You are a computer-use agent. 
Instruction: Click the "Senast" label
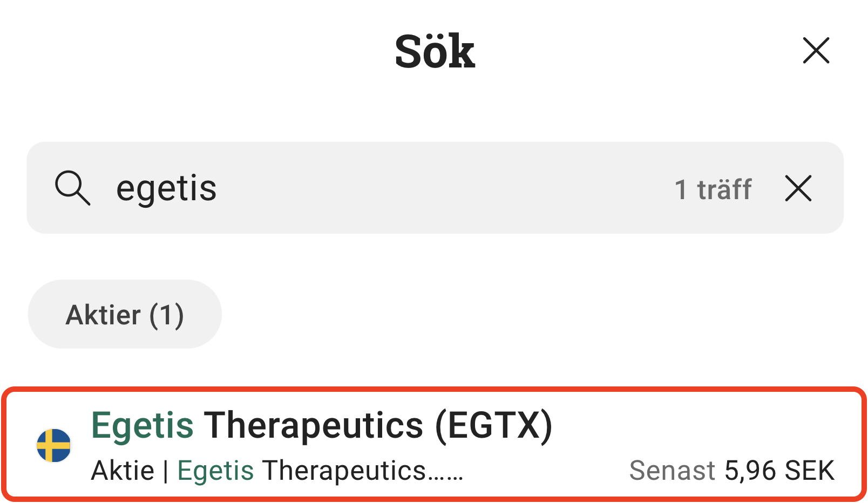tap(672, 471)
